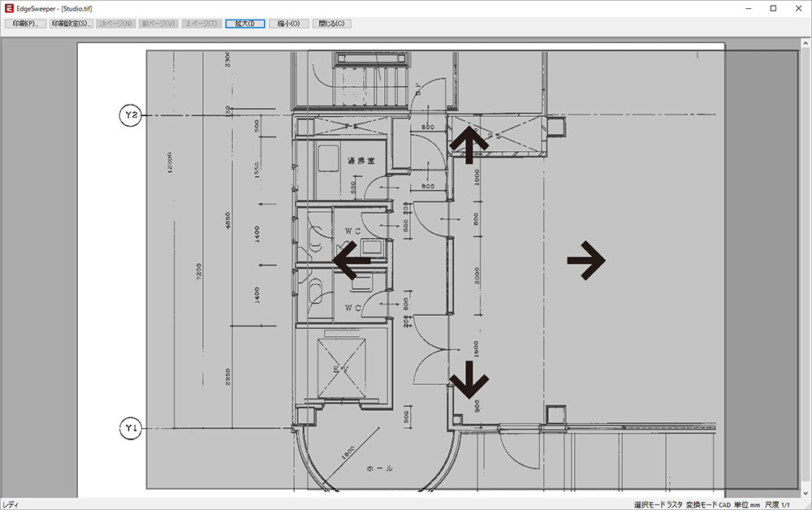Click the left-pointing black arrow on the drawing

point(352,261)
